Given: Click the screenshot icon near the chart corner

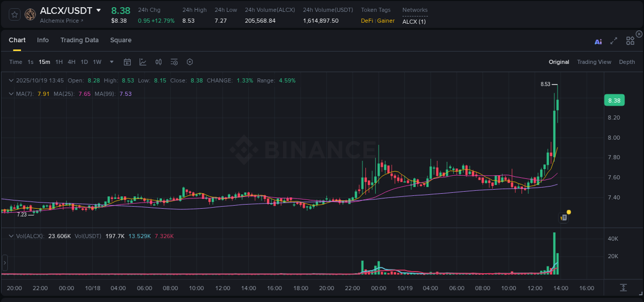Looking at the screenshot, I should pos(563,217).
